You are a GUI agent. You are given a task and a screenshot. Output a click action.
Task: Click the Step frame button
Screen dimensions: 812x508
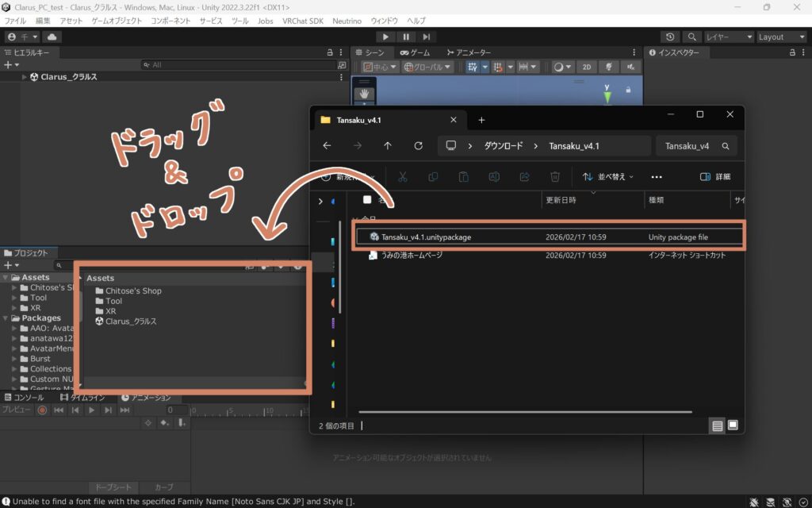pos(427,37)
